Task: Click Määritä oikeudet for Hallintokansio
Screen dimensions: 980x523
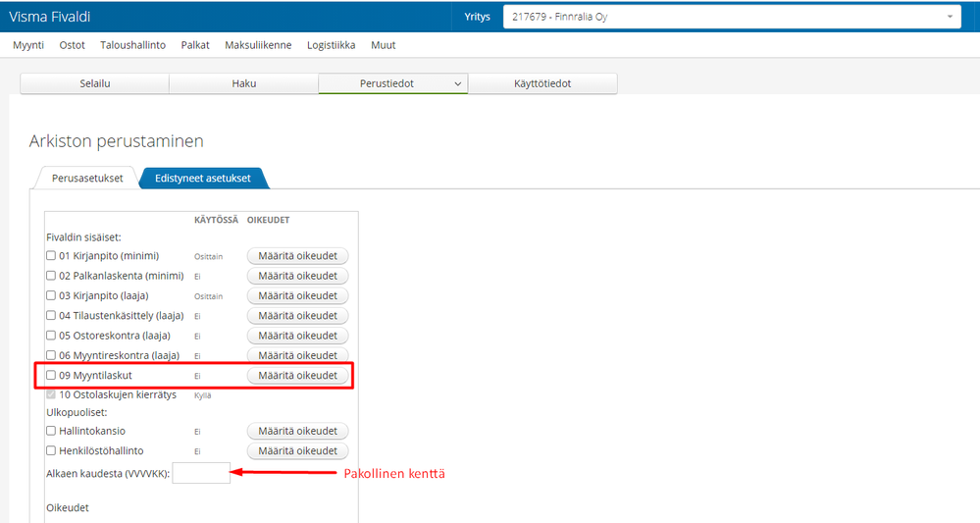Action: click(x=297, y=431)
